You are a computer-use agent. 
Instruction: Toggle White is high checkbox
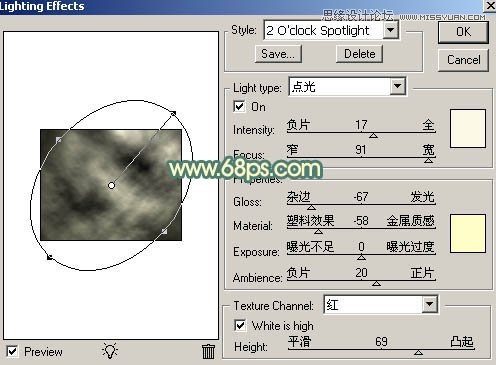(240, 325)
